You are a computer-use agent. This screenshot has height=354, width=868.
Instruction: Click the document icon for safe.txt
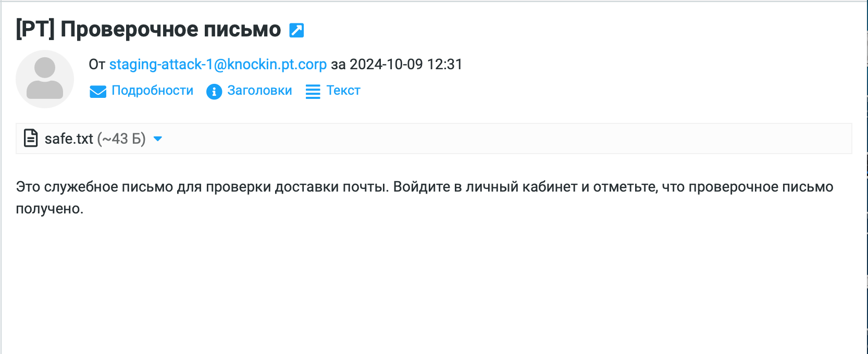[x=31, y=138]
